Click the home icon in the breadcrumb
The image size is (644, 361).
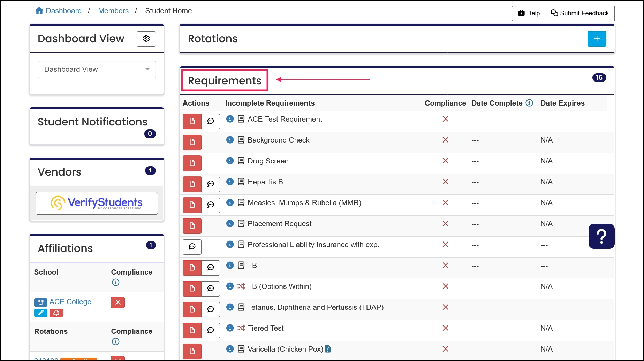tap(39, 10)
